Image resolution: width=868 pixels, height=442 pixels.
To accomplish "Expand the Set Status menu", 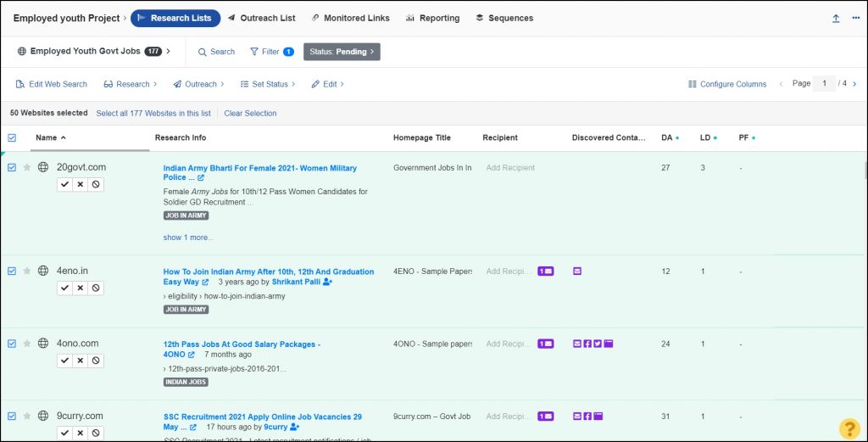I will tap(268, 84).
